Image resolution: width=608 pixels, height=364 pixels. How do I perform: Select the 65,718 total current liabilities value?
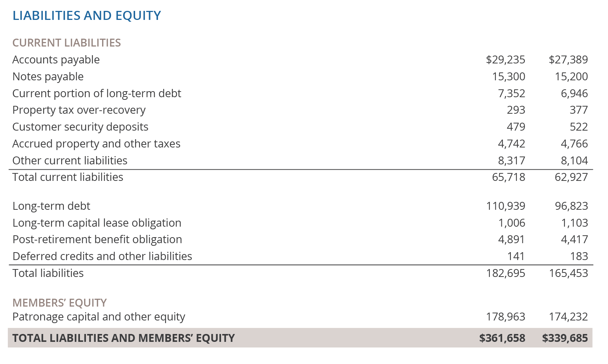508,177
